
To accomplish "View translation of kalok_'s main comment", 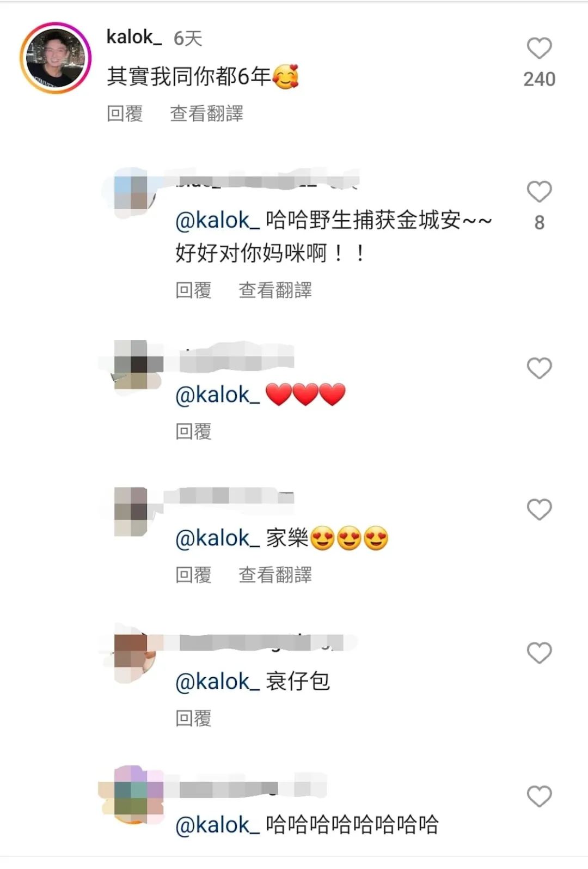I will pyautogui.click(x=206, y=114).
